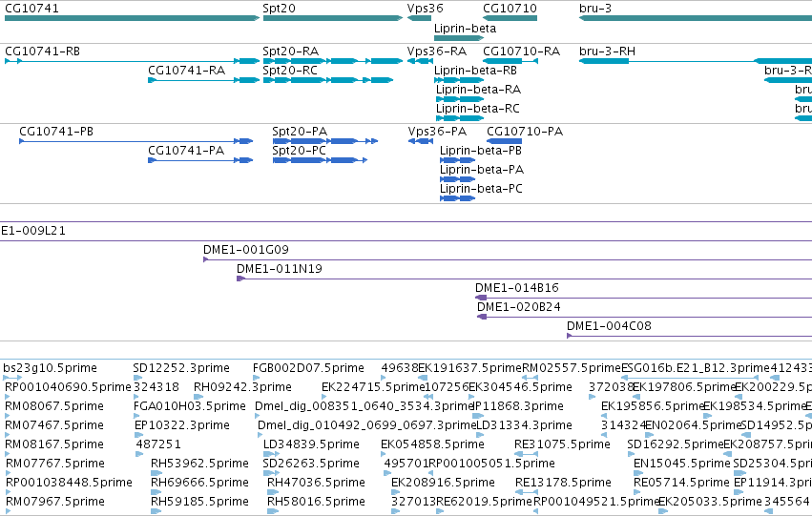Click transcript Spt20-RA

point(290,52)
